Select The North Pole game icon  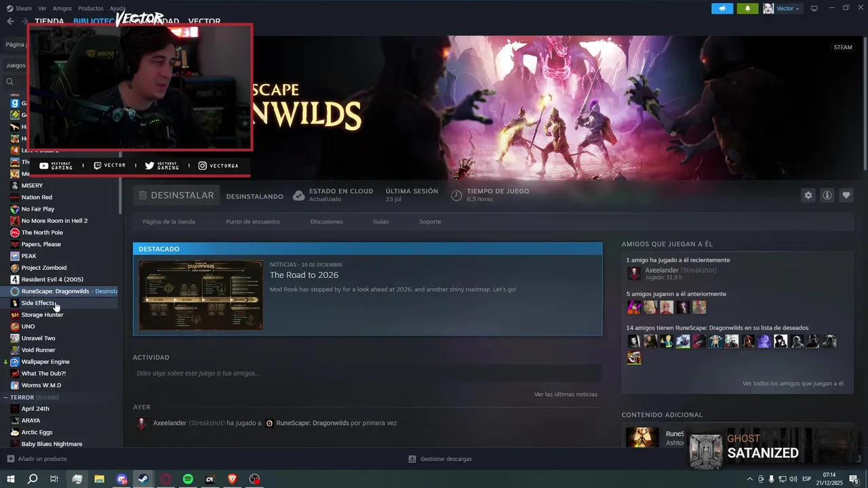(x=15, y=232)
